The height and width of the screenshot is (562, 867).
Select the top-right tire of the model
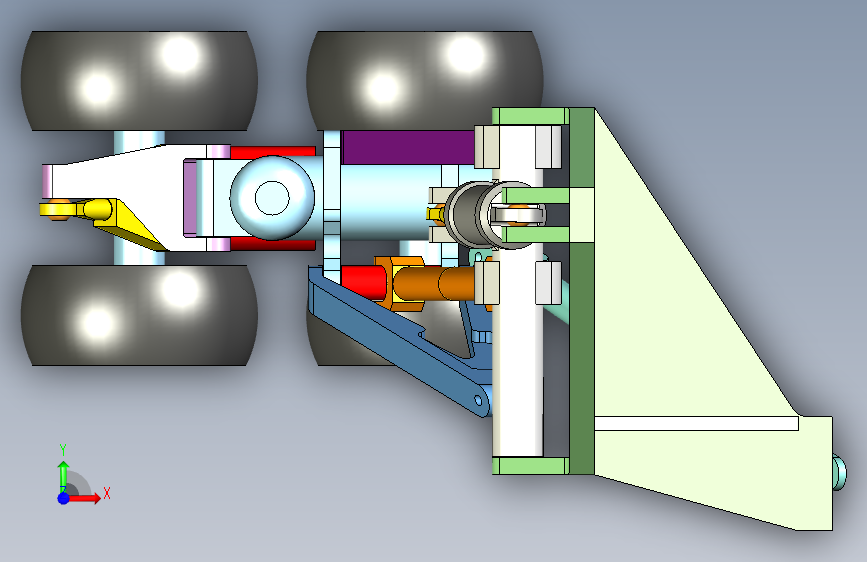coord(425,81)
